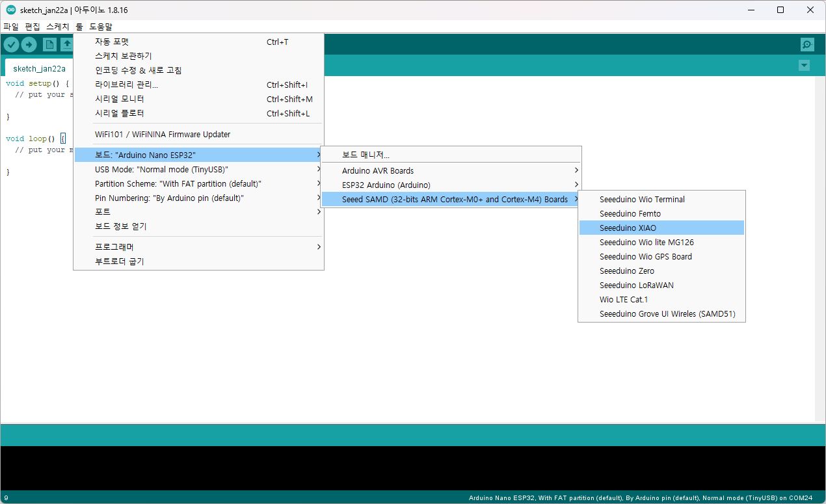Expand Arduino AVR Boards submenu
This screenshot has width=826, height=504.
451,170
